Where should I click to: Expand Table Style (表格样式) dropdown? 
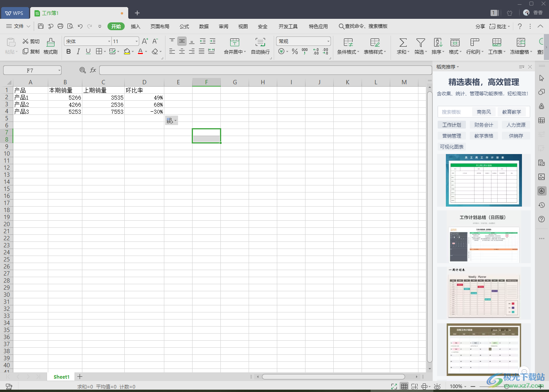tap(385, 52)
